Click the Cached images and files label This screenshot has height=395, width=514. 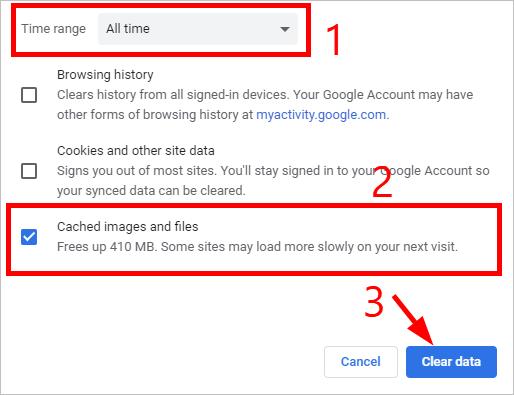(x=128, y=227)
